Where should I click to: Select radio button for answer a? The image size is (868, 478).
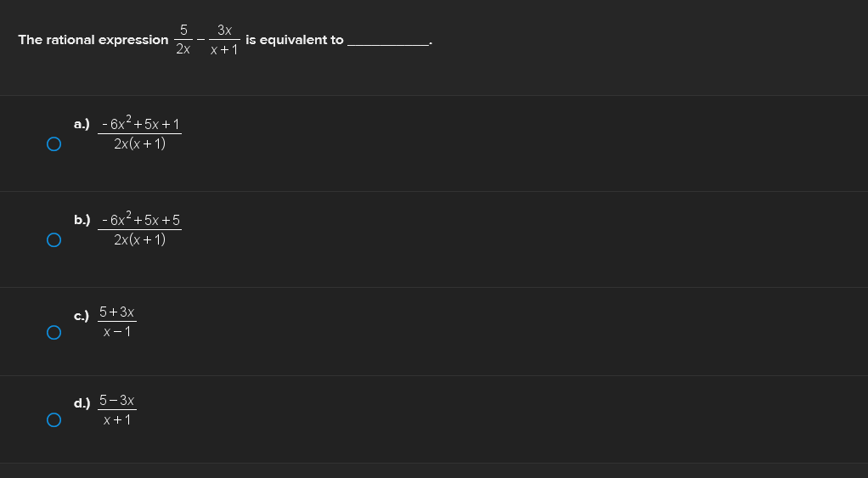[54, 144]
